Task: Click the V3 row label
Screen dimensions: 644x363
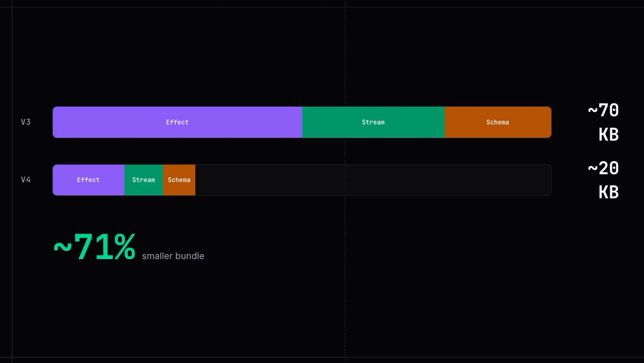Action: tap(26, 122)
